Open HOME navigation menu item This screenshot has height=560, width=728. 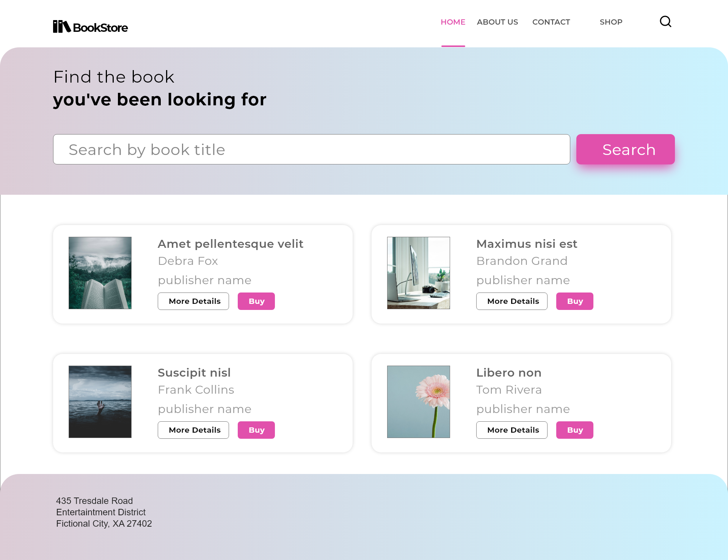[x=453, y=22]
